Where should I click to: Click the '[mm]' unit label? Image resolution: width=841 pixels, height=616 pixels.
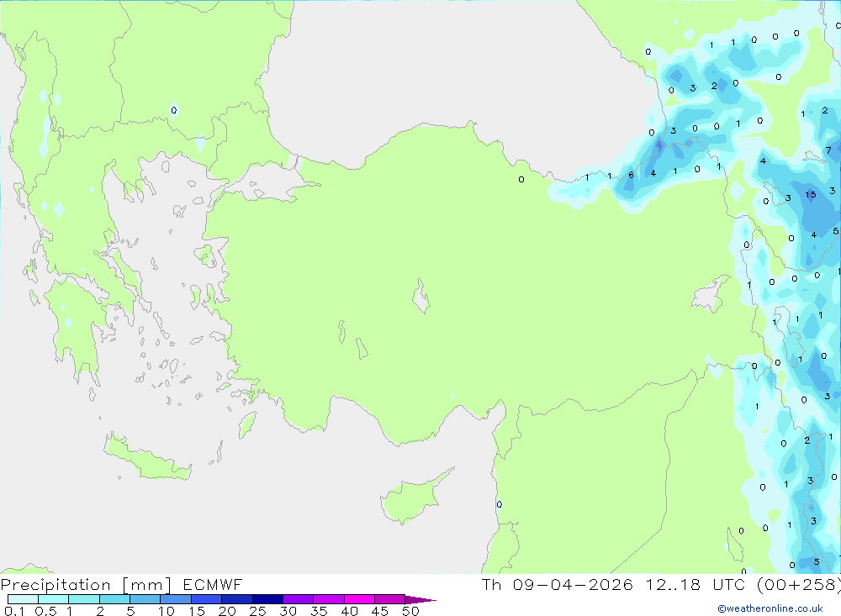(x=147, y=585)
